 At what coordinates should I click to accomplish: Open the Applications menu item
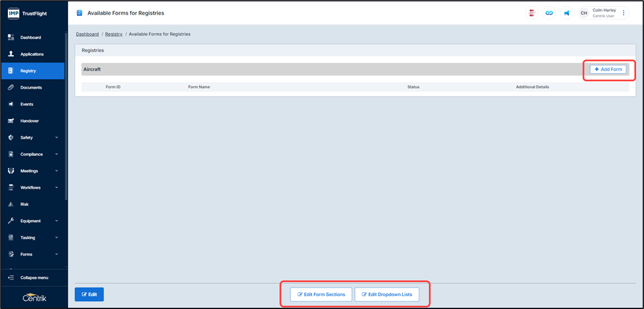[32, 54]
